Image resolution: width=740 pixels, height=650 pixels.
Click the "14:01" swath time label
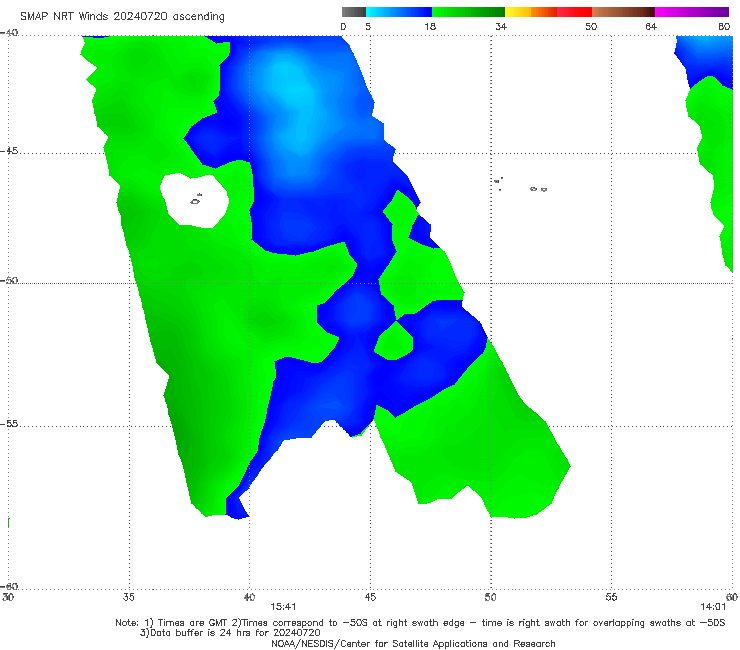coord(713,607)
